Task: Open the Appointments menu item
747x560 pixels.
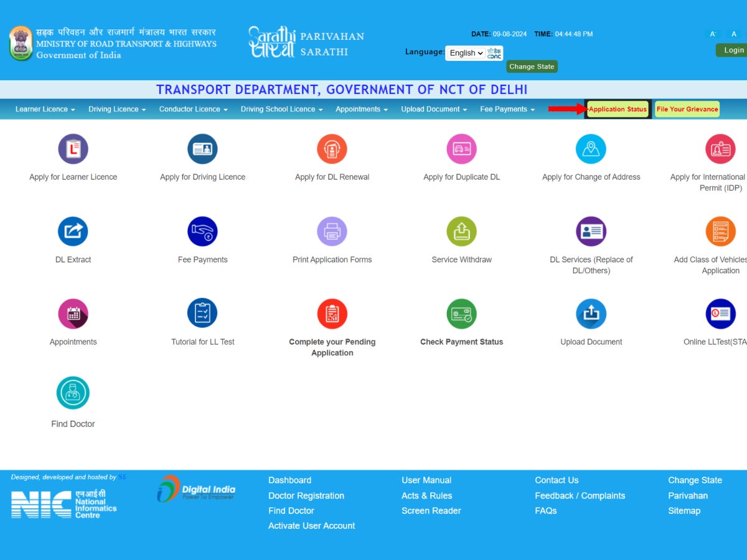Action: coord(360,109)
